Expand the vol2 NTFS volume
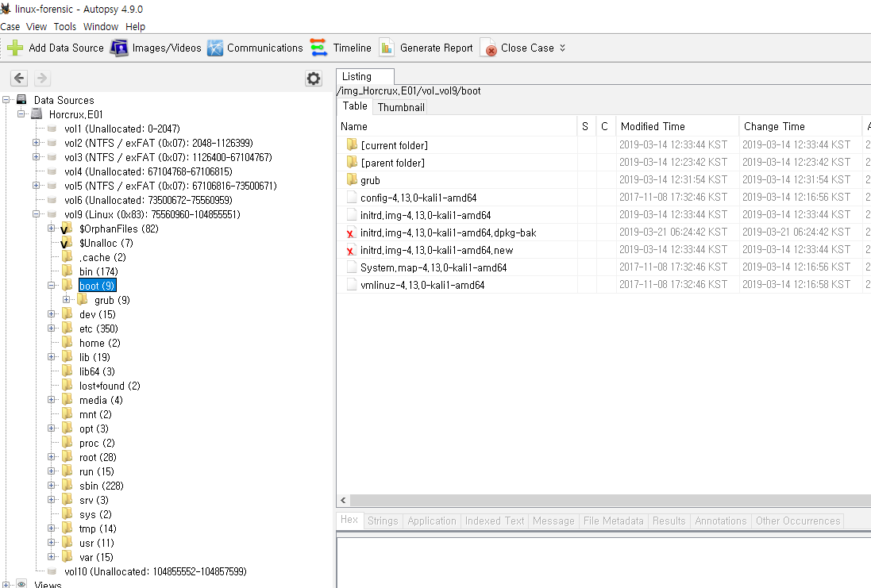Screen dimensions: 871x588 click(x=36, y=143)
